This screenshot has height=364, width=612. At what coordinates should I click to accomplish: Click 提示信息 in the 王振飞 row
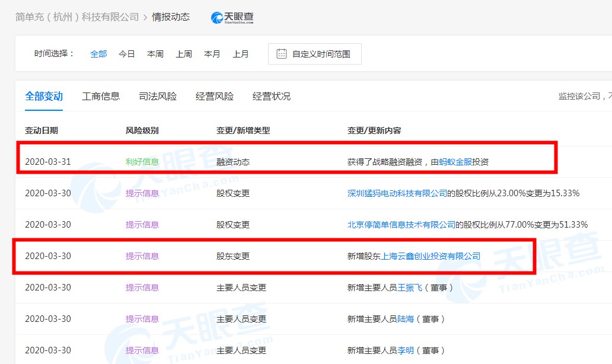[142, 288]
